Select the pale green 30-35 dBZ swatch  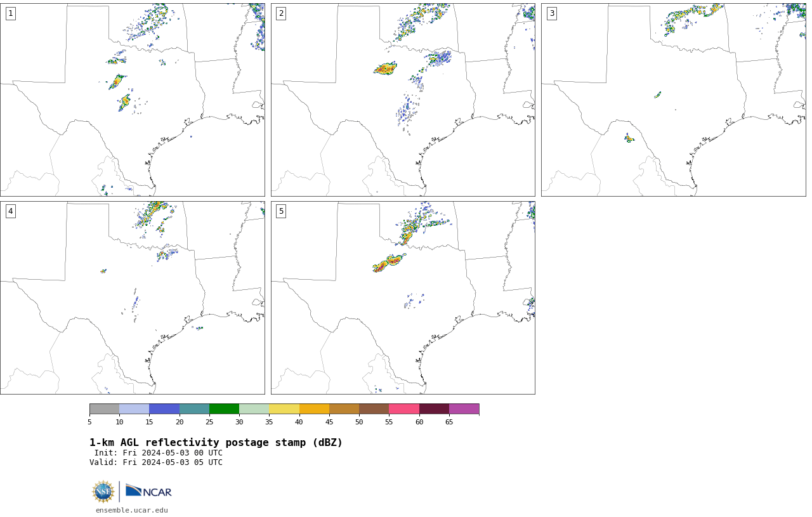(254, 409)
